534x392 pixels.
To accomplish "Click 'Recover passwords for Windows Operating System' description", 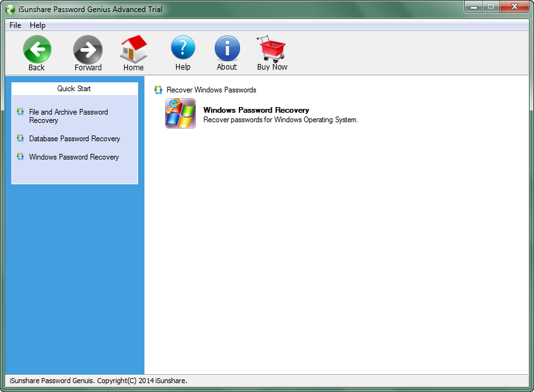I will 281,120.
